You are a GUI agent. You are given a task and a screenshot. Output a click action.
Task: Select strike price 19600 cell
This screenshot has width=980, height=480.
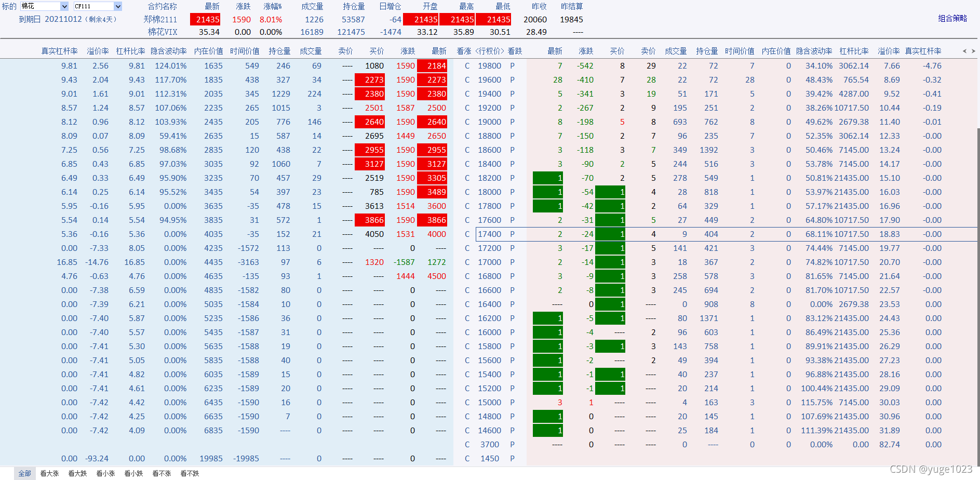click(490, 79)
